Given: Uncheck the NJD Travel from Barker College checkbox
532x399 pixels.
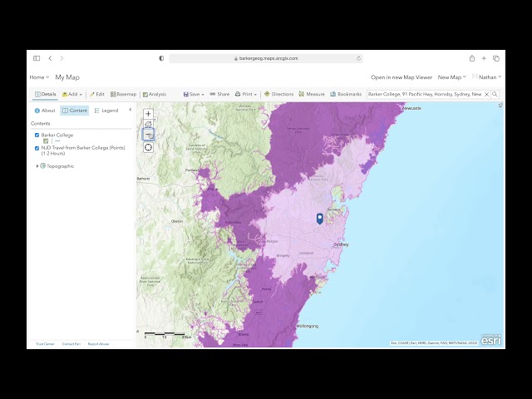Looking at the screenshot, I should [37, 148].
